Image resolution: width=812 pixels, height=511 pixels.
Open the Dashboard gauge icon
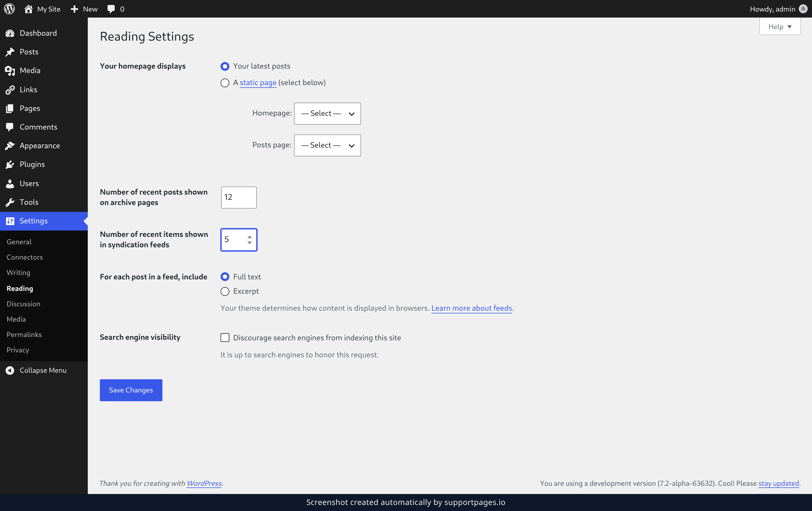[x=10, y=33]
